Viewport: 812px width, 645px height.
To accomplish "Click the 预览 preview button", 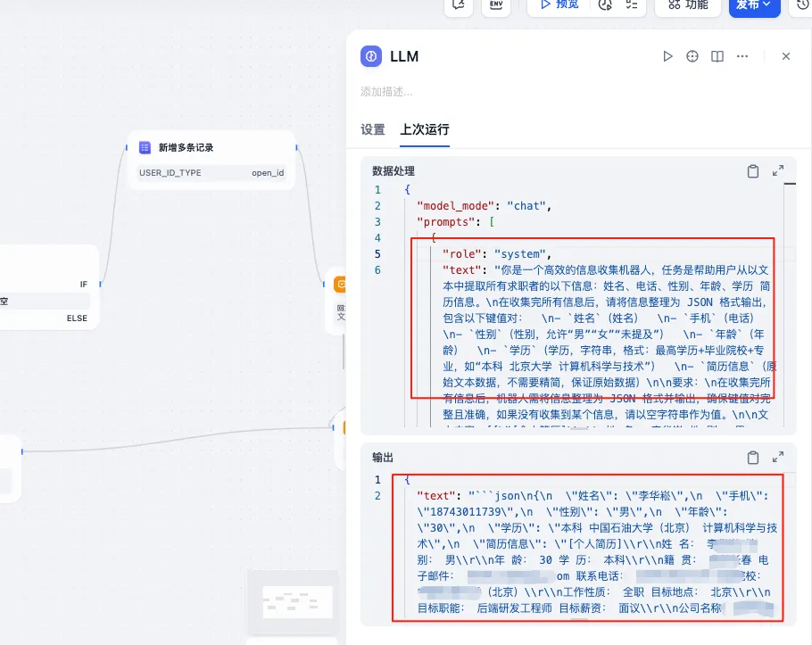I will pyautogui.click(x=559, y=4).
